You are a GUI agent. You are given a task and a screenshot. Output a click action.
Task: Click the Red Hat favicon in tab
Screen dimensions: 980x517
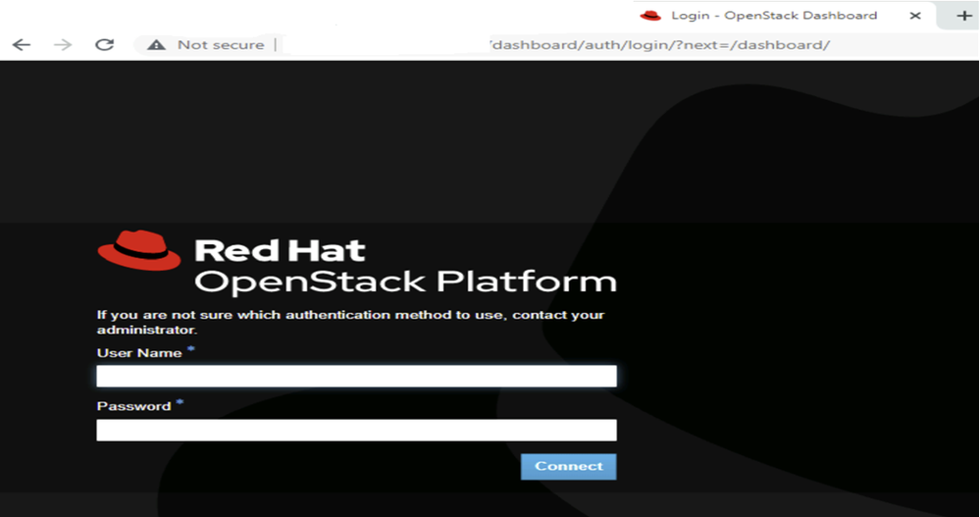click(x=650, y=16)
